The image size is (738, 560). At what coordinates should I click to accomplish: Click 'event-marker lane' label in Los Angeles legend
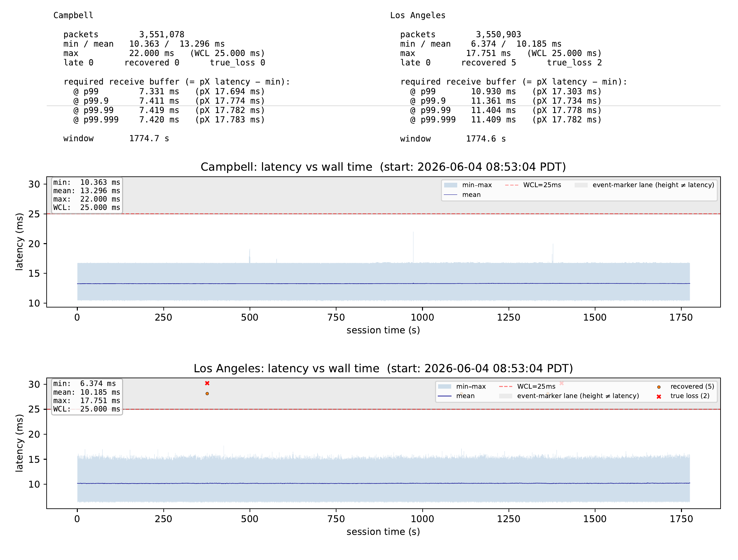click(x=578, y=396)
